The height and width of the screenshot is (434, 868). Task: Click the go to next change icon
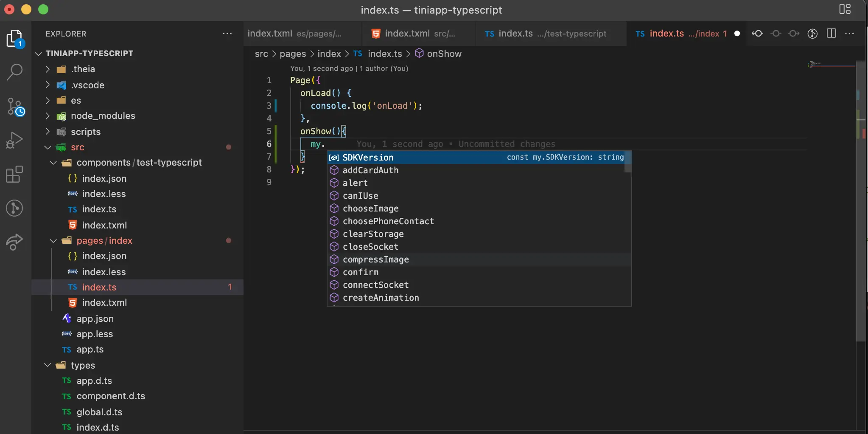coord(794,34)
